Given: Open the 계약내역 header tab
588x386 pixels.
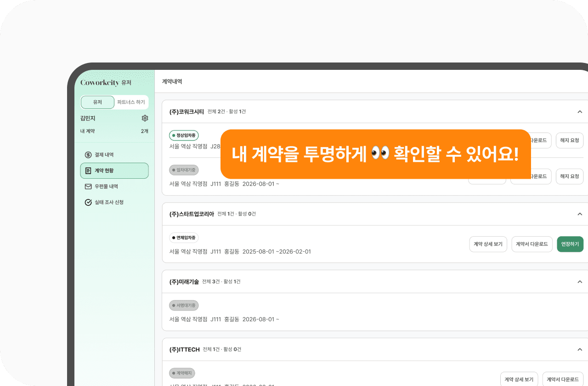Looking at the screenshot, I should tap(172, 81).
